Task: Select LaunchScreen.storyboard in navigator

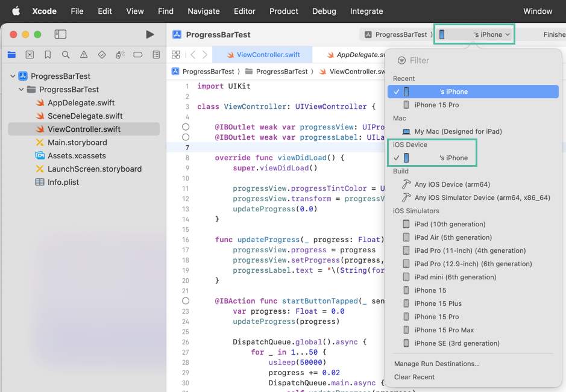Action: (84, 169)
